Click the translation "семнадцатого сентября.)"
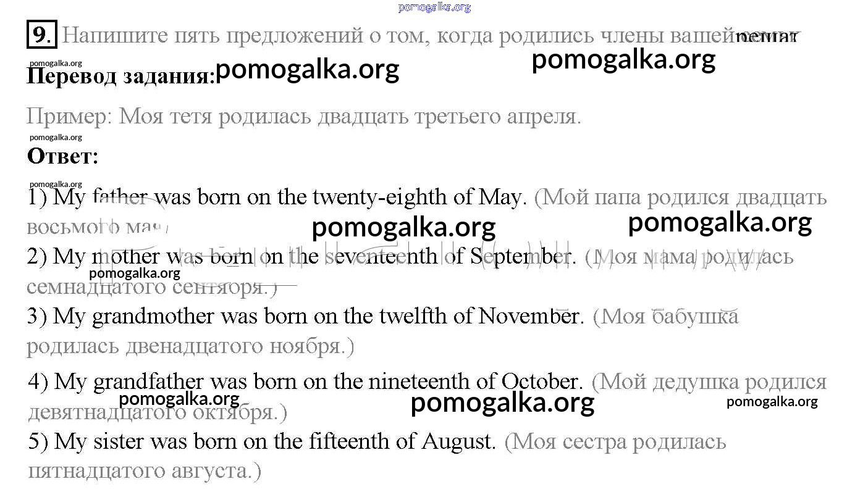The image size is (868, 492). point(152,286)
